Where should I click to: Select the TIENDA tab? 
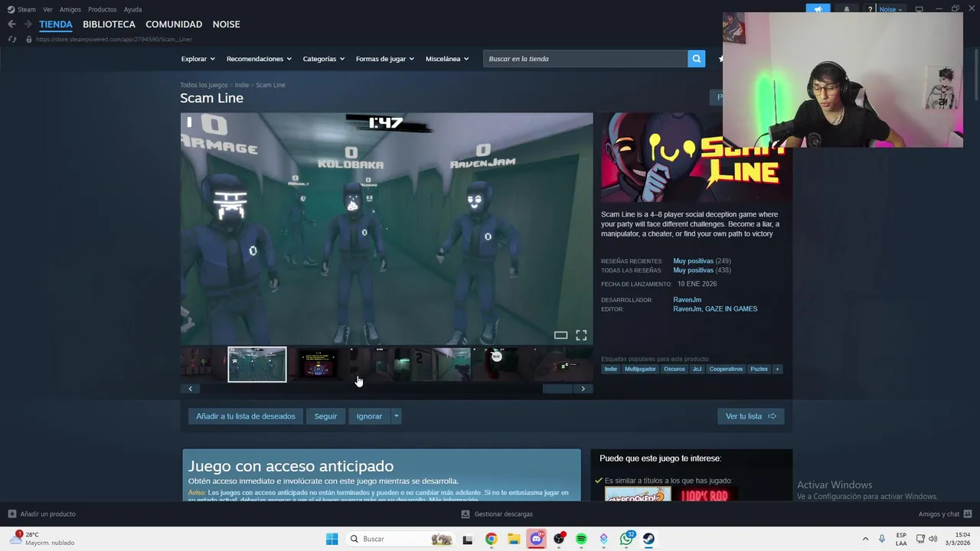point(56,24)
